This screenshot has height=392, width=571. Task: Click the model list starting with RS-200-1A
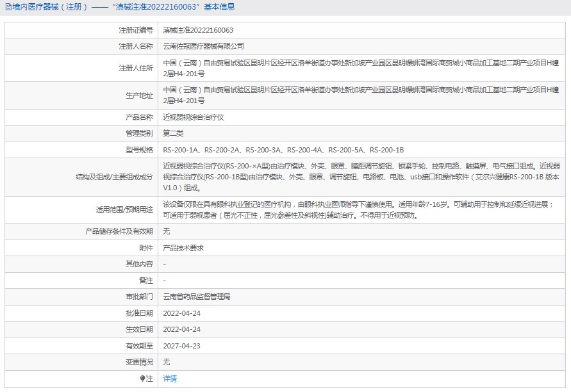283,150
